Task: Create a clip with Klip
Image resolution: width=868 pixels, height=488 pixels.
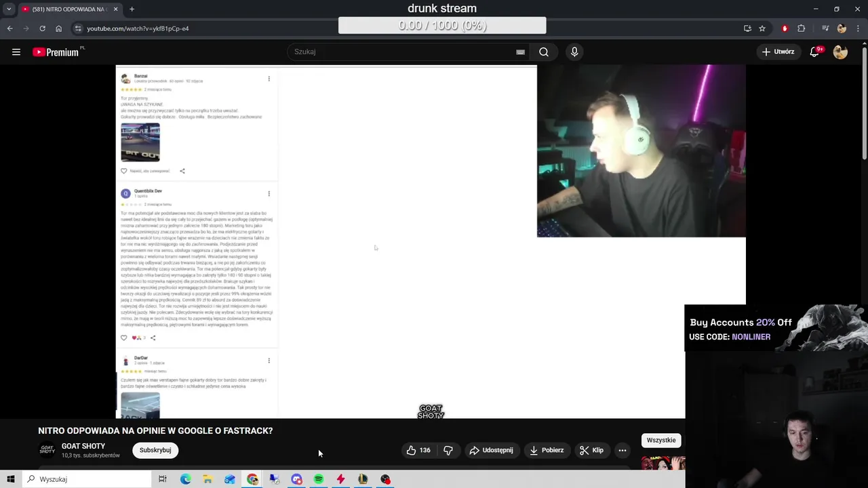Action: [x=591, y=450]
